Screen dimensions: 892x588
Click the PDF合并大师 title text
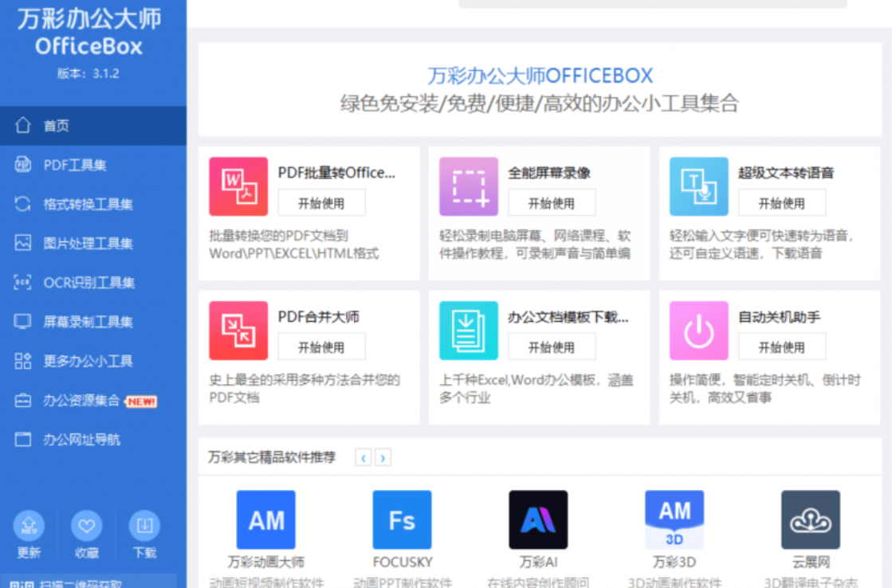[319, 317]
